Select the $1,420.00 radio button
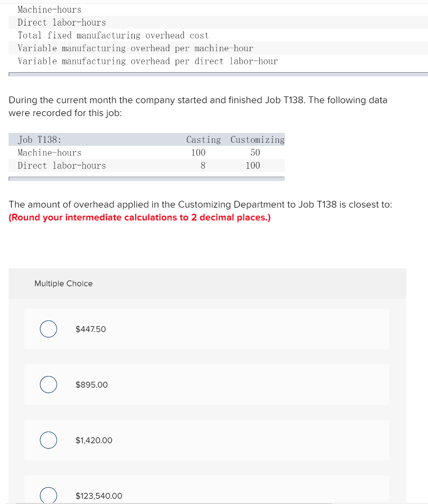This screenshot has height=504, width=428. tap(48, 440)
